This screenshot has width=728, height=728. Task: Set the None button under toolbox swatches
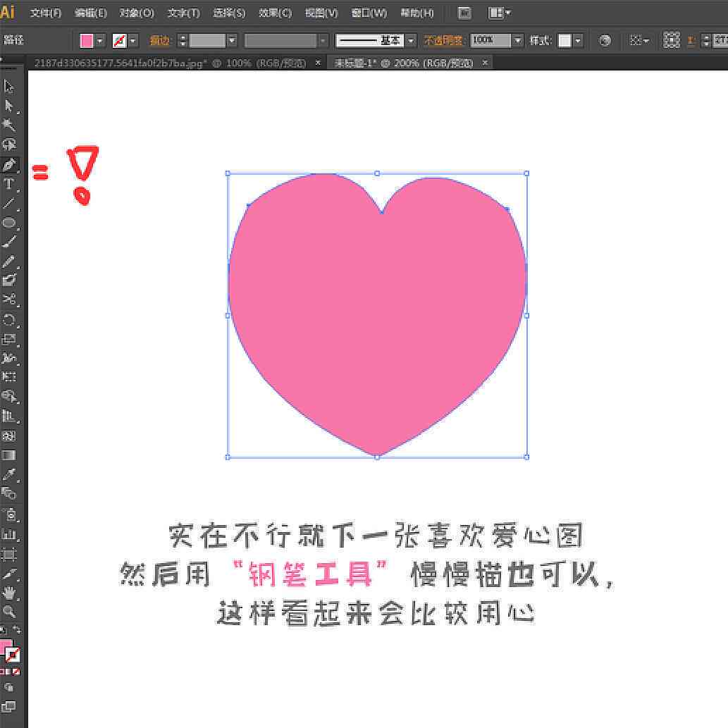16,672
